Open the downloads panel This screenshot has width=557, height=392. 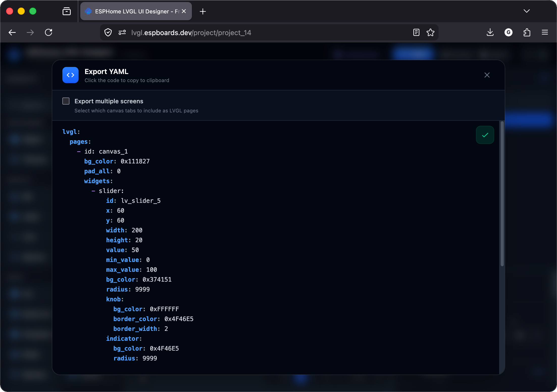click(x=490, y=32)
